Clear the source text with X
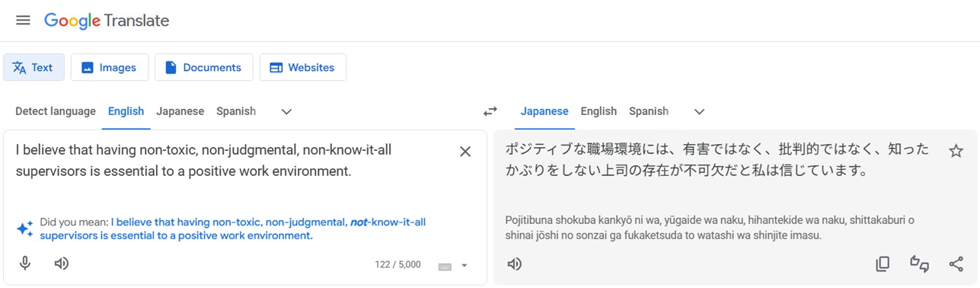 [x=465, y=152]
